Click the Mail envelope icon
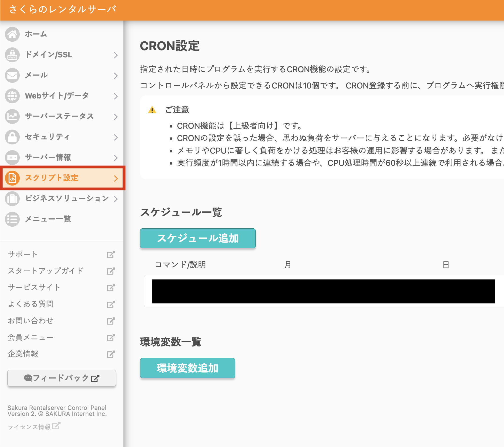Viewport: 504px width, 447px height. pyautogui.click(x=12, y=75)
